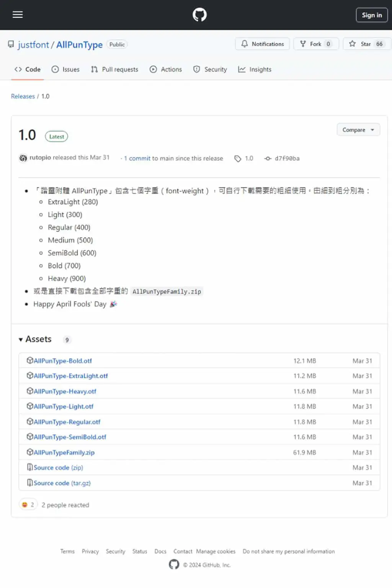Open the 1.0 tag link
Viewport: 392px width, 588px height.
pos(244,158)
